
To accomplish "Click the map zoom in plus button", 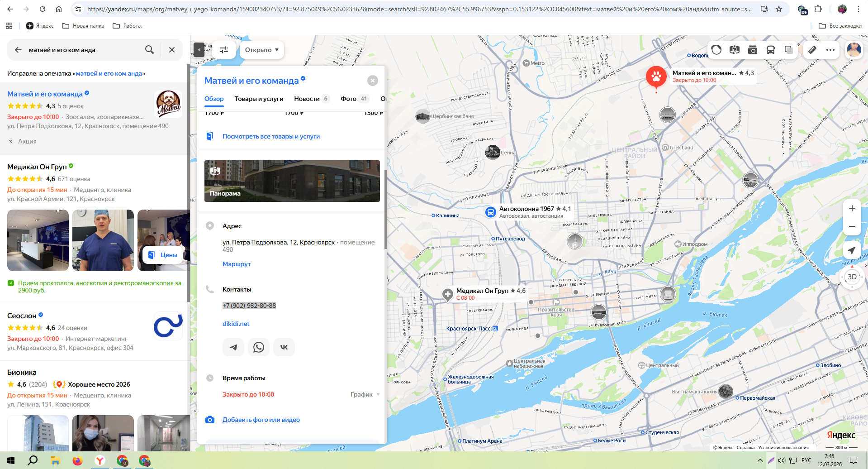I will coord(852,208).
